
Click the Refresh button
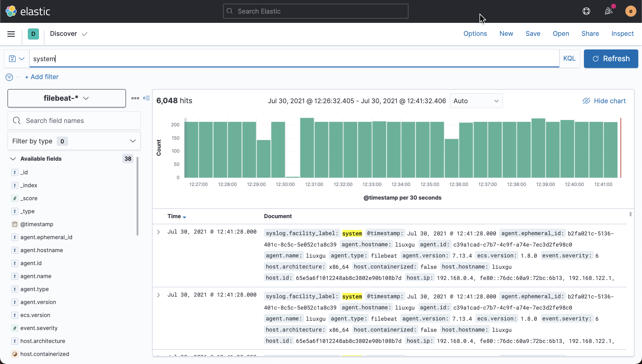coord(611,58)
